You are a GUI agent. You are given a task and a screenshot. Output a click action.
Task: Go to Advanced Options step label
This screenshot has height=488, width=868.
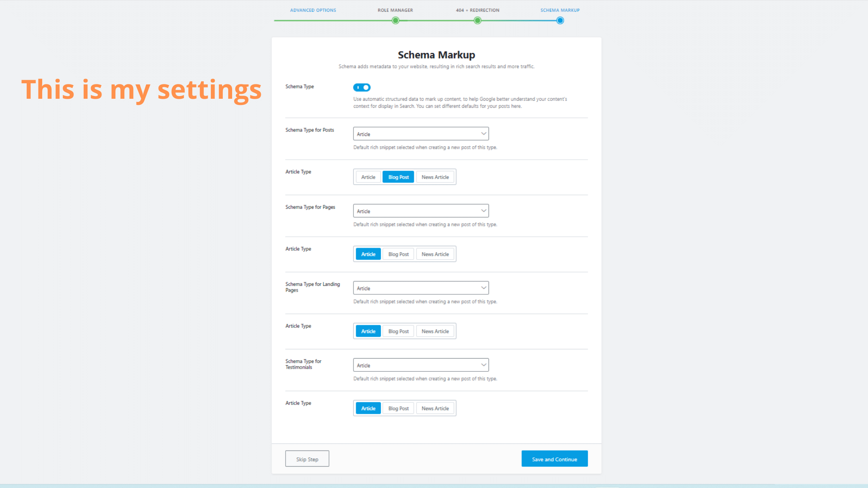(x=313, y=10)
